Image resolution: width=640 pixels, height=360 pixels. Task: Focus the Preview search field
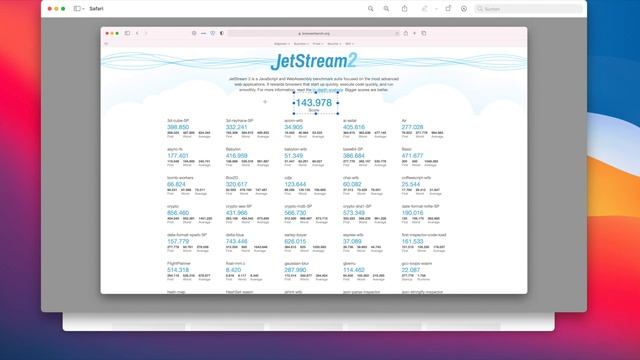pos(529,9)
